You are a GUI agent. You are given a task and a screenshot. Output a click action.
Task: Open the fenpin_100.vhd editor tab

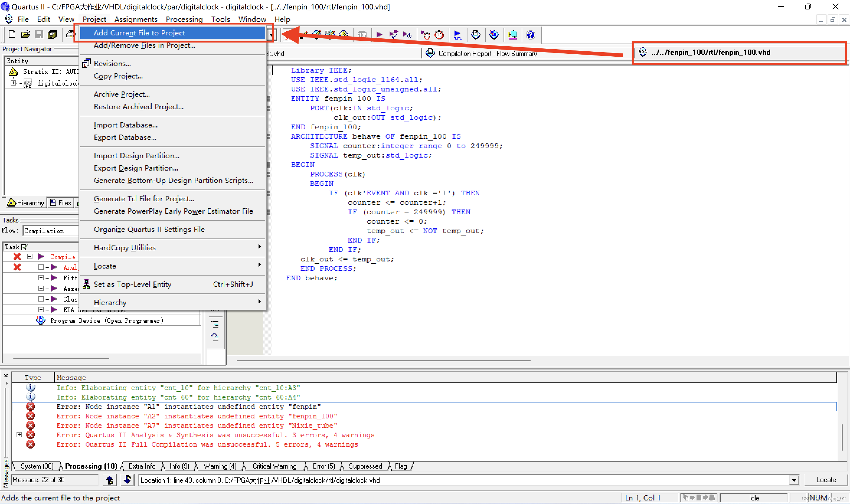point(710,52)
